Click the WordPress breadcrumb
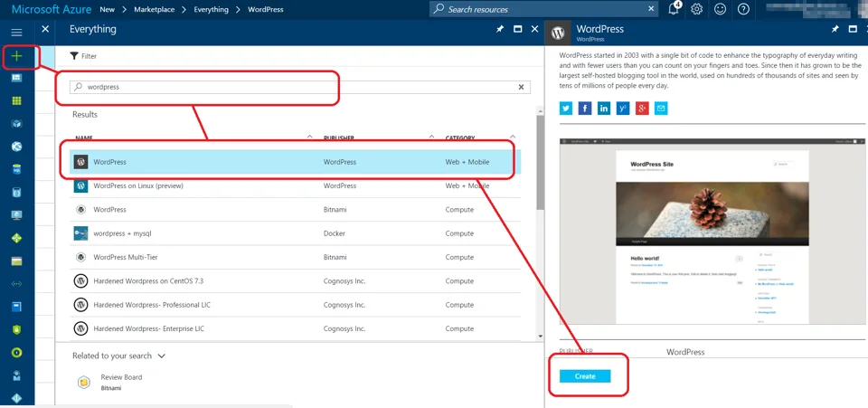 point(266,9)
